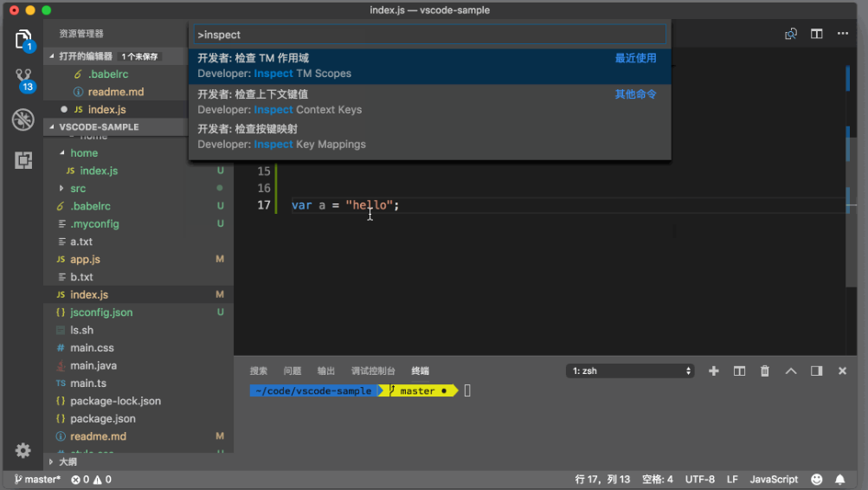Click the notifications bell in status bar
This screenshot has width=868, height=490.
point(839,479)
